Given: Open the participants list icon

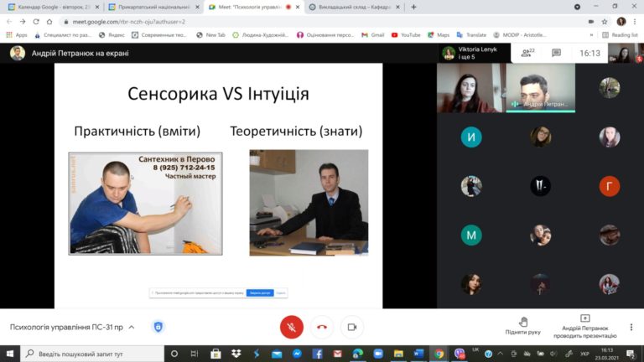Looking at the screenshot, I should [527, 53].
